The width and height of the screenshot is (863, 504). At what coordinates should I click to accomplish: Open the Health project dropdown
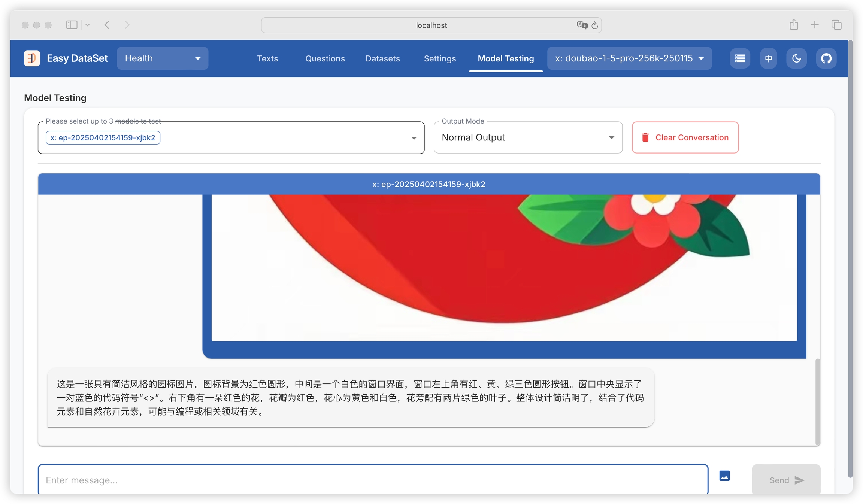point(162,58)
